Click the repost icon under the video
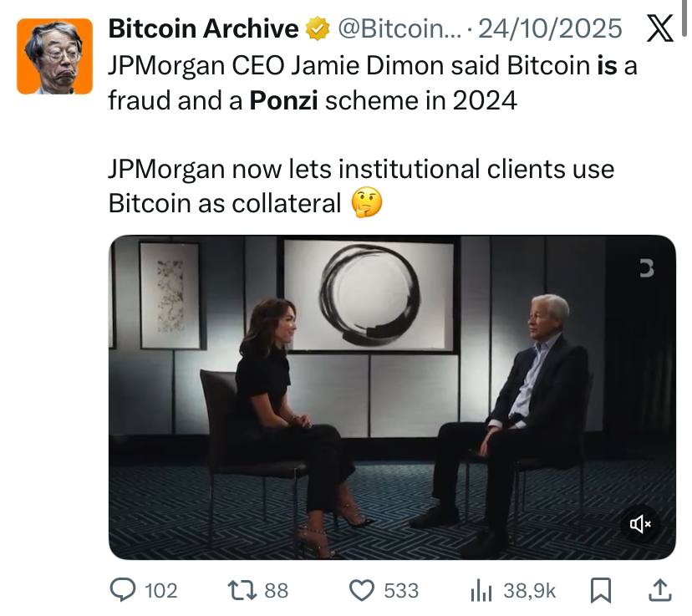 (239, 591)
